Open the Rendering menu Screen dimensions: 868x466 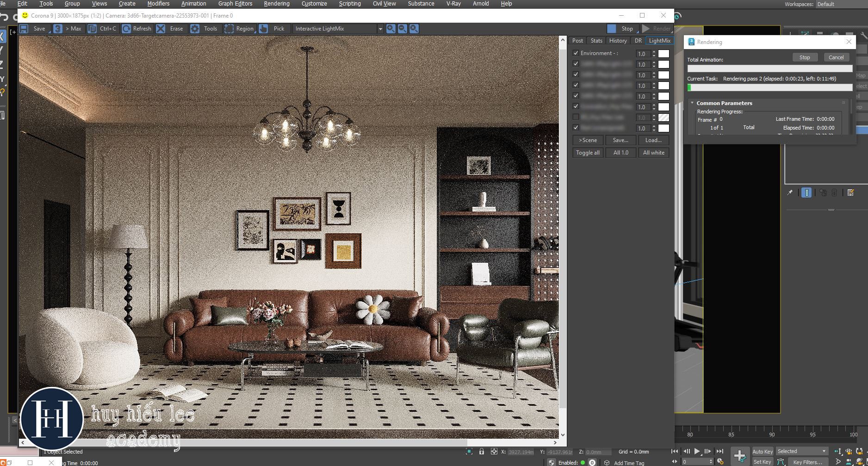[276, 4]
